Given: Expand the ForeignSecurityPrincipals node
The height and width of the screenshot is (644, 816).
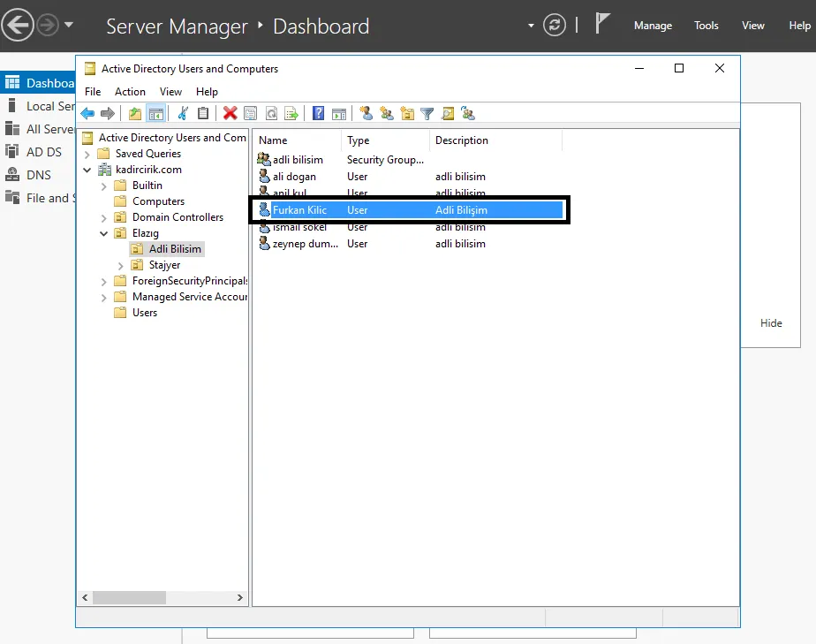Looking at the screenshot, I should tap(104, 282).
